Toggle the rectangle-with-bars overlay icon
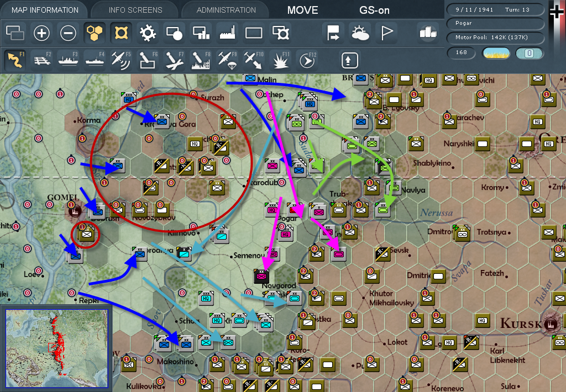This screenshot has height=392, width=566. 201,33
